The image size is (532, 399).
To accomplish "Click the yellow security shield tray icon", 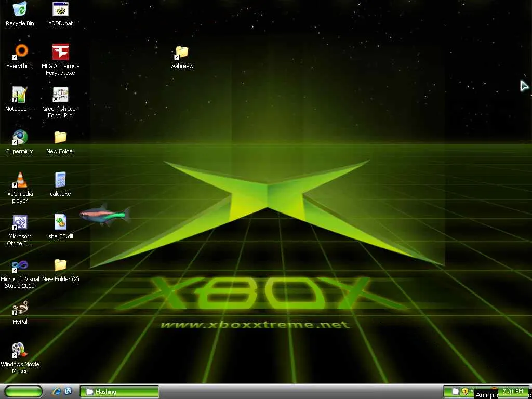I will pos(465,391).
